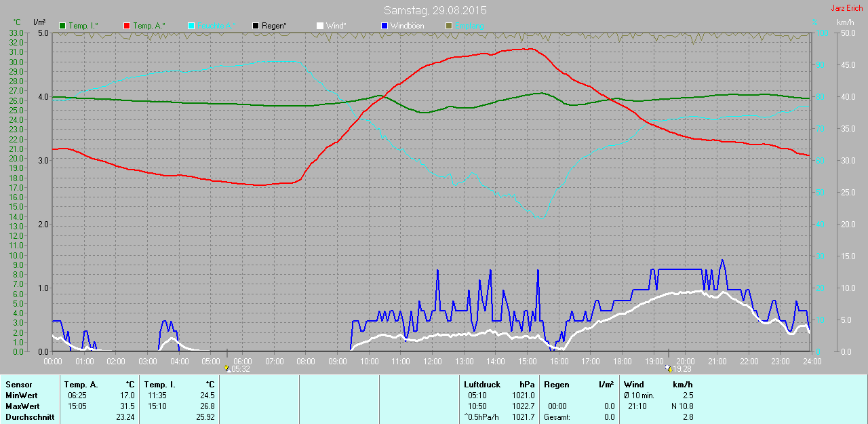The height and width of the screenshot is (424, 868).
Task: Click the '^0.5hPa/h' pressure trend text
Action: (x=482, y=417)
